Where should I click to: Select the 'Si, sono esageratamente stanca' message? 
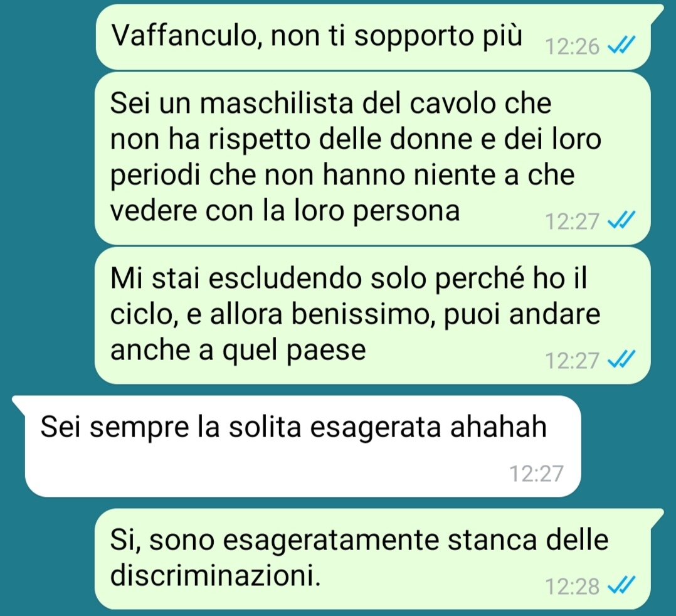(378, 559)
